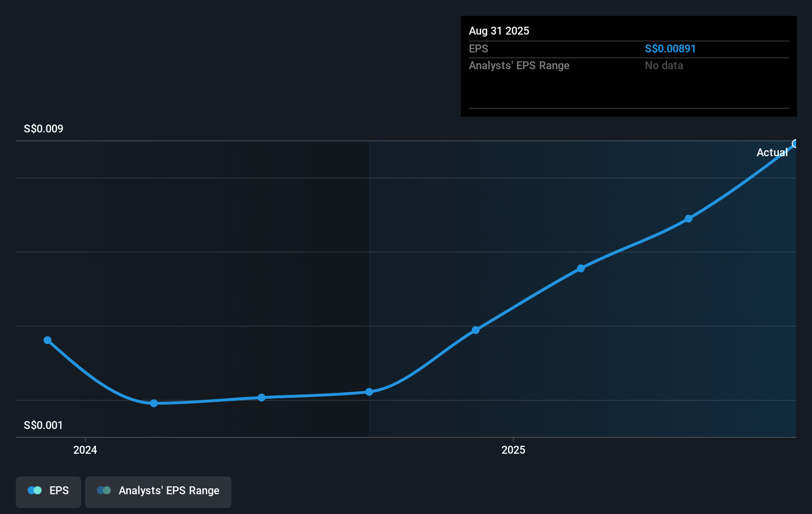Toggle the Analysts' EPS Range series visibility

click(x=158, y=491)
